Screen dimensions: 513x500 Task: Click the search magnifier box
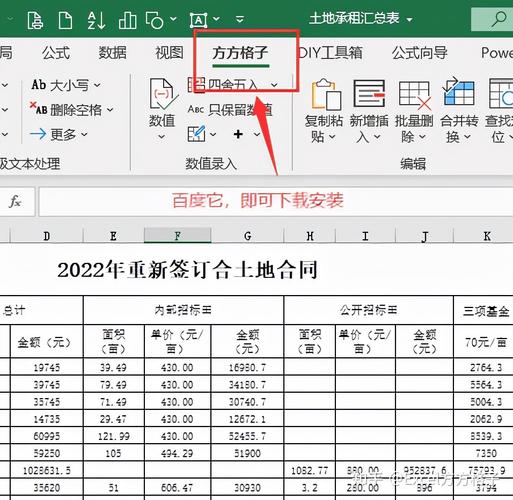tap(492, 19)
